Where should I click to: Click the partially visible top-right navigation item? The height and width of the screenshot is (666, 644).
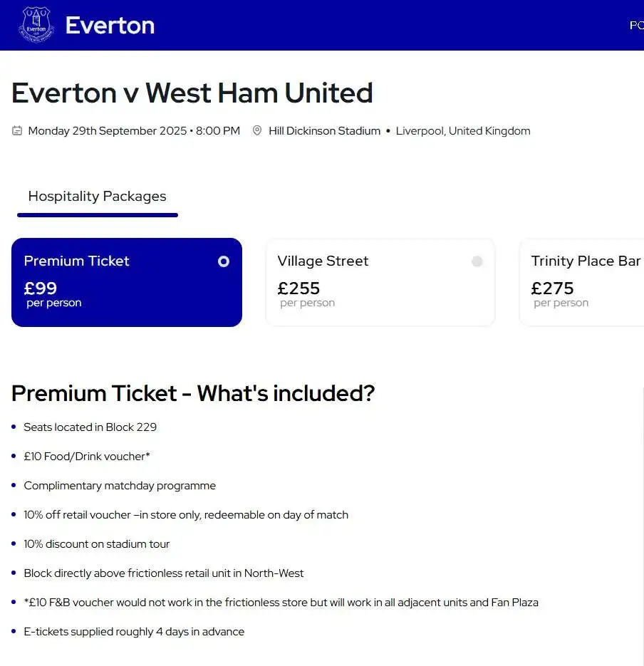[x=635, y=26]
